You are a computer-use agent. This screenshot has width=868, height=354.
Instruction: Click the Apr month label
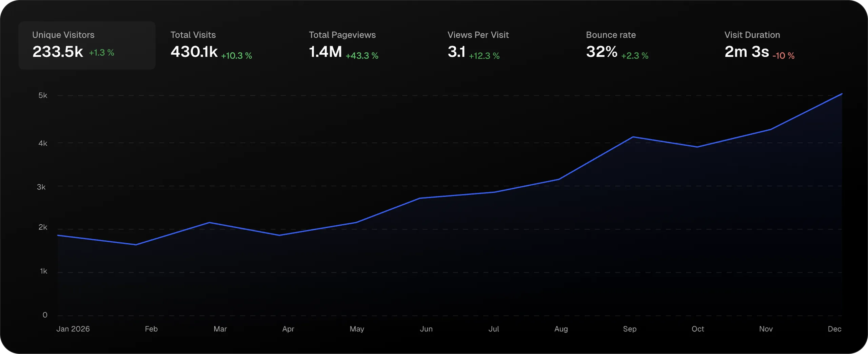[288, 329]
